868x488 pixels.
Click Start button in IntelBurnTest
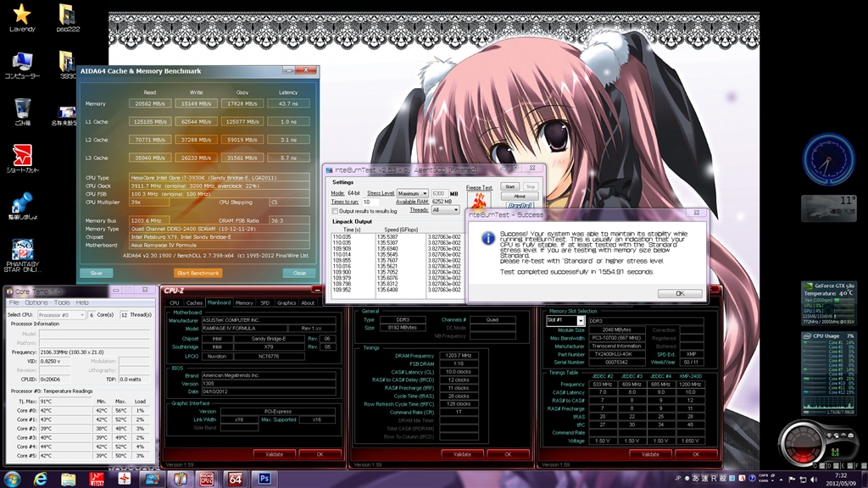[509, 186]
